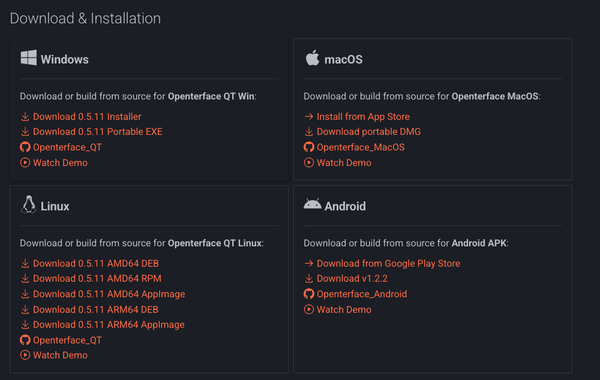Open Watch Demo link under macOS

[344, 163]
